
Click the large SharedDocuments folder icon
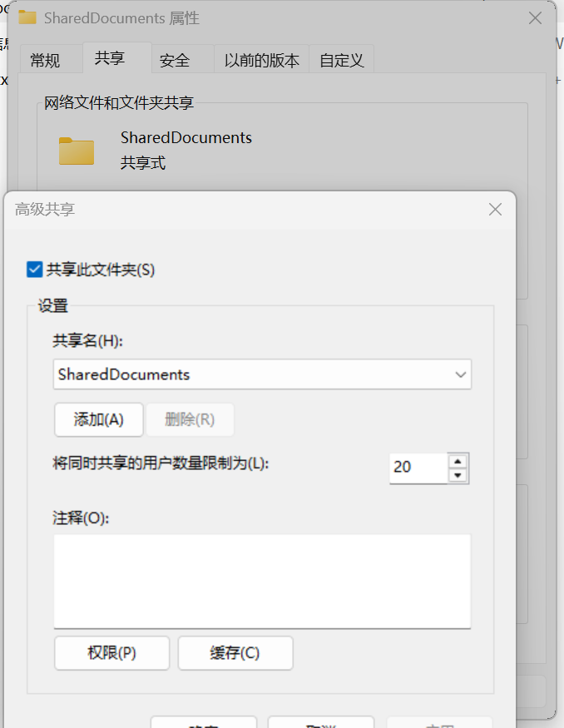point(77,151)
